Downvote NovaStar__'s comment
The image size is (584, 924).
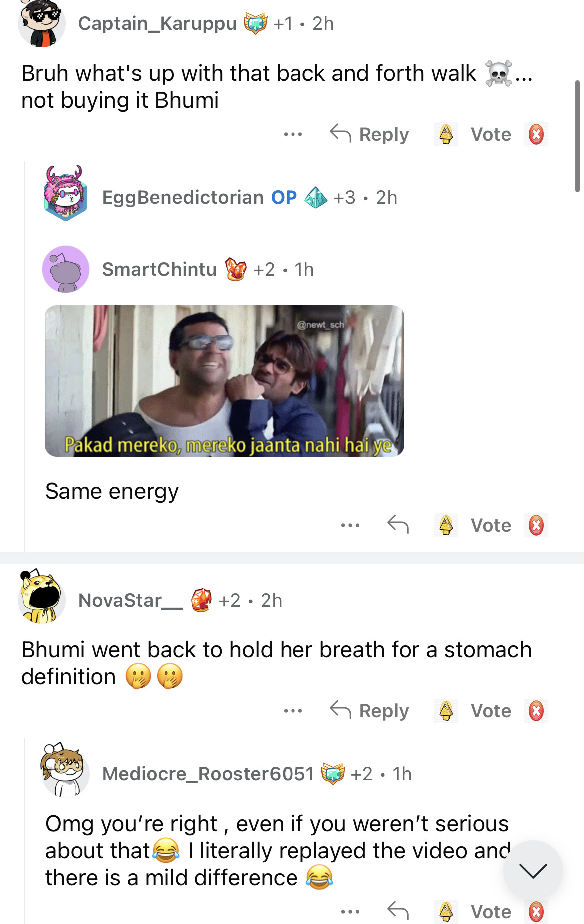(x=536, y=711)
